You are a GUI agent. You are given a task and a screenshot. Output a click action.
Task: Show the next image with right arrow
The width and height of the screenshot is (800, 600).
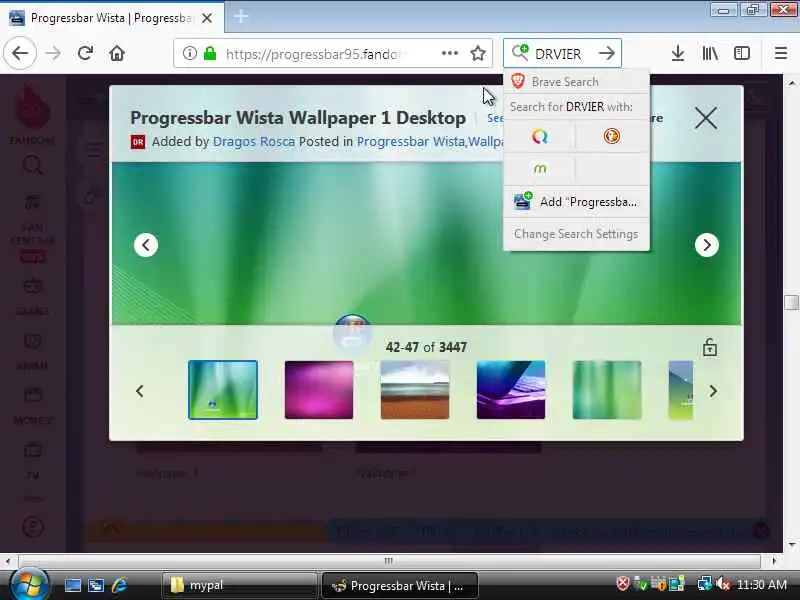[x=707, y=245]
